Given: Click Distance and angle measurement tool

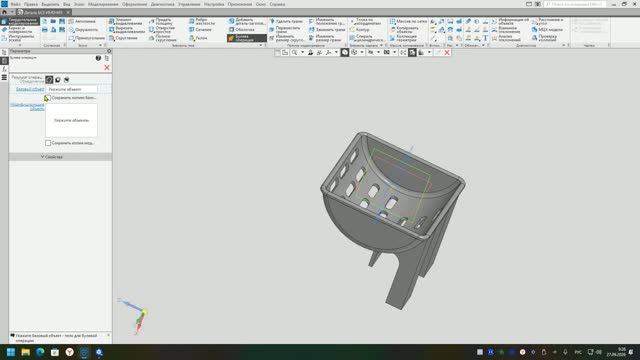Looking at the screenshot, I should point(547,21).
